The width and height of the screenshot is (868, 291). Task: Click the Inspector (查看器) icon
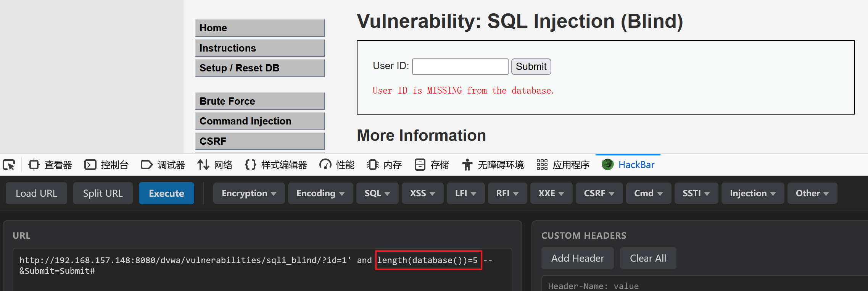(34, 165)
